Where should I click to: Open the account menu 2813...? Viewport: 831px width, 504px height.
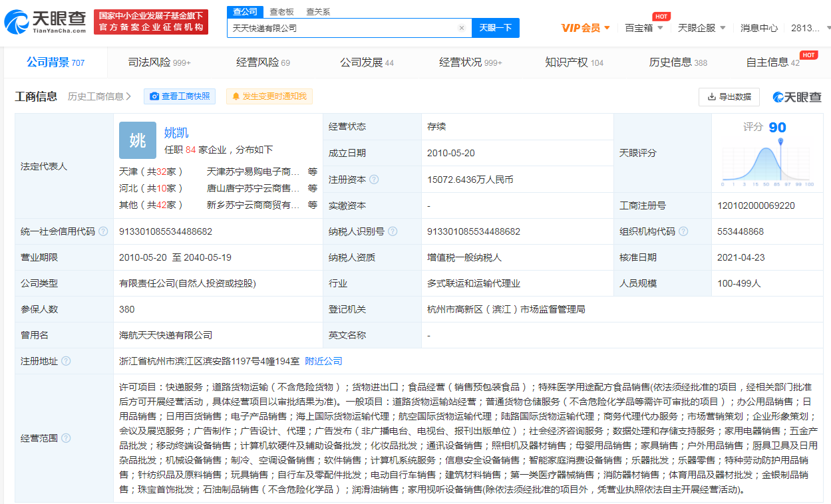811,28
